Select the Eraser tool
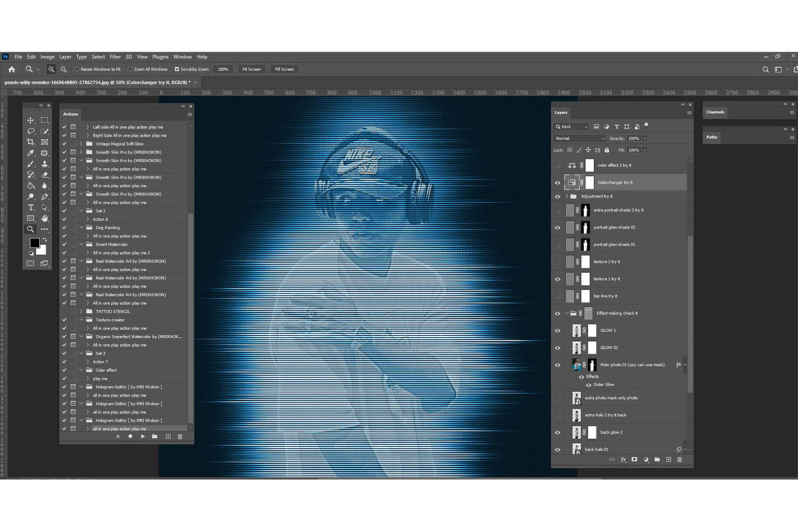The image size is (798, 532). point(45,175)
